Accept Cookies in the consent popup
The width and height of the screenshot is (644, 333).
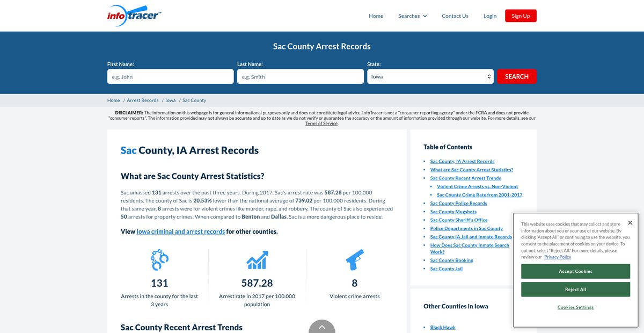click(575, 271)
